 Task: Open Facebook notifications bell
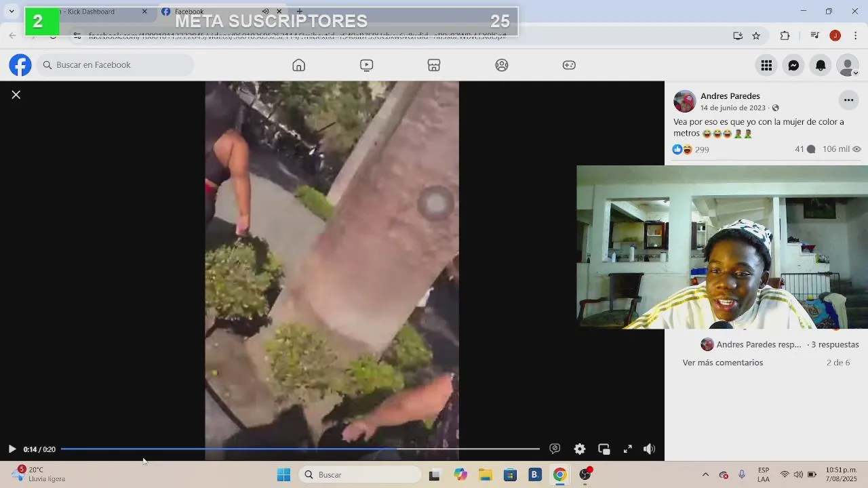[x=821, y=65]
